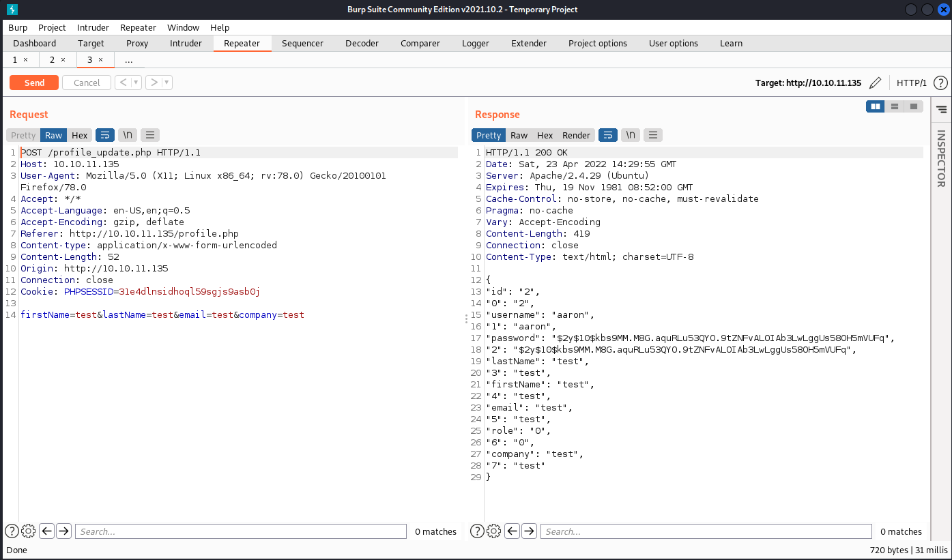This screenshot has width=952, height=560.
Task: Click the Cancel button
Action: [87, 83]
